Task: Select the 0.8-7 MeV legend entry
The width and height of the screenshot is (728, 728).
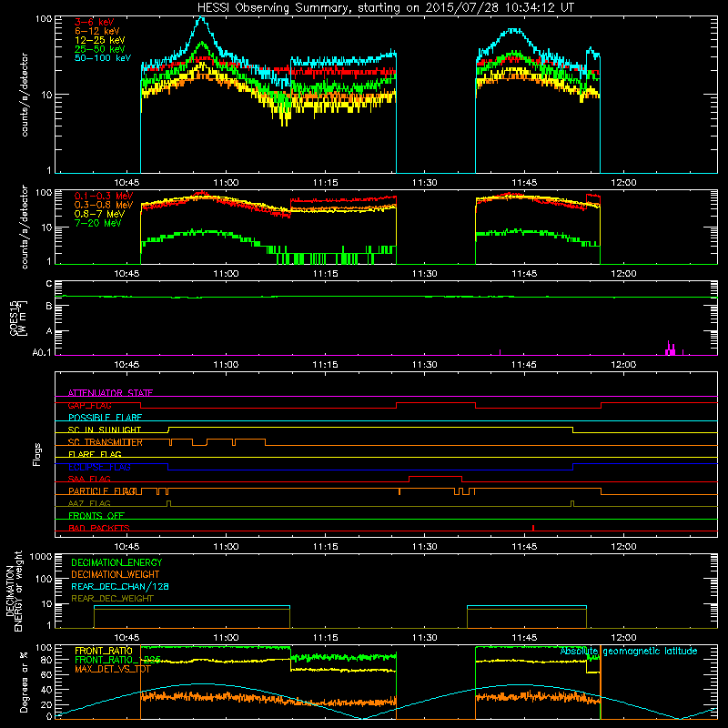Action: pos(100,215)
